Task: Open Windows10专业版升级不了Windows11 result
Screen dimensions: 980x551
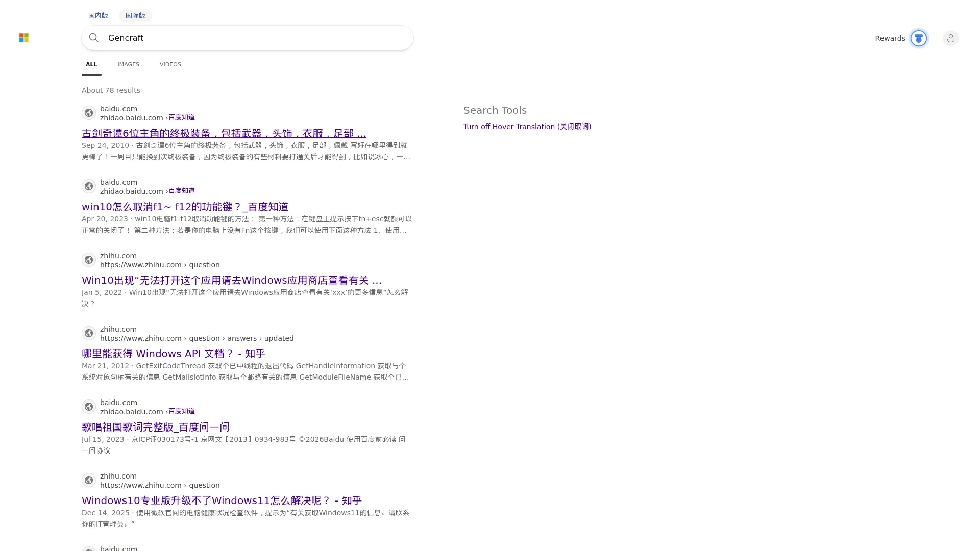Action: coord(222,500)
